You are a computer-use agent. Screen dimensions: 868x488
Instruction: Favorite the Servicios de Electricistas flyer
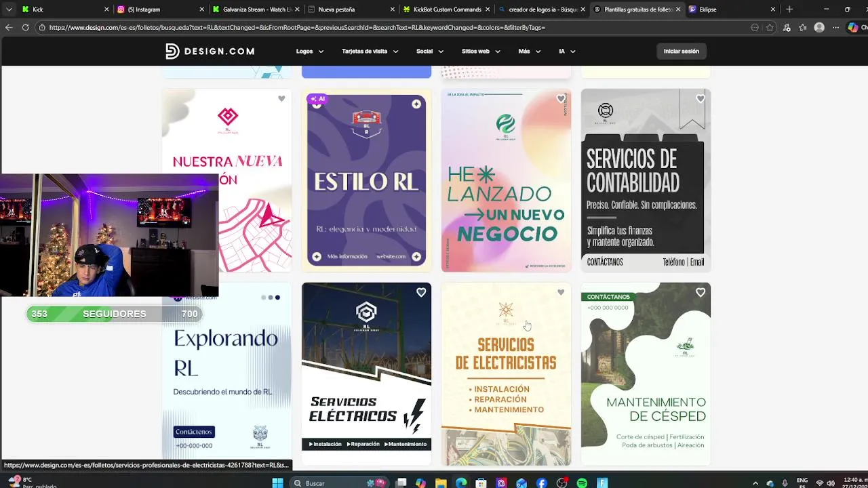click(561, 293)
